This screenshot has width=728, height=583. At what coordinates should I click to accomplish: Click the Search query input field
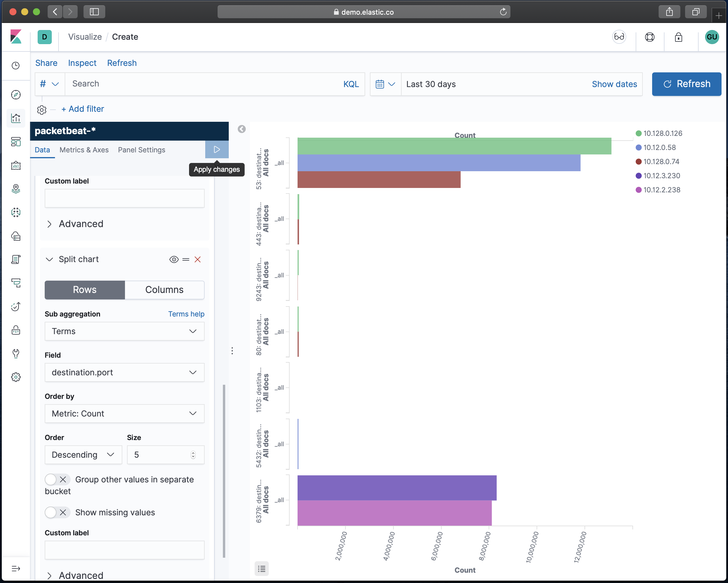point(203,84)
